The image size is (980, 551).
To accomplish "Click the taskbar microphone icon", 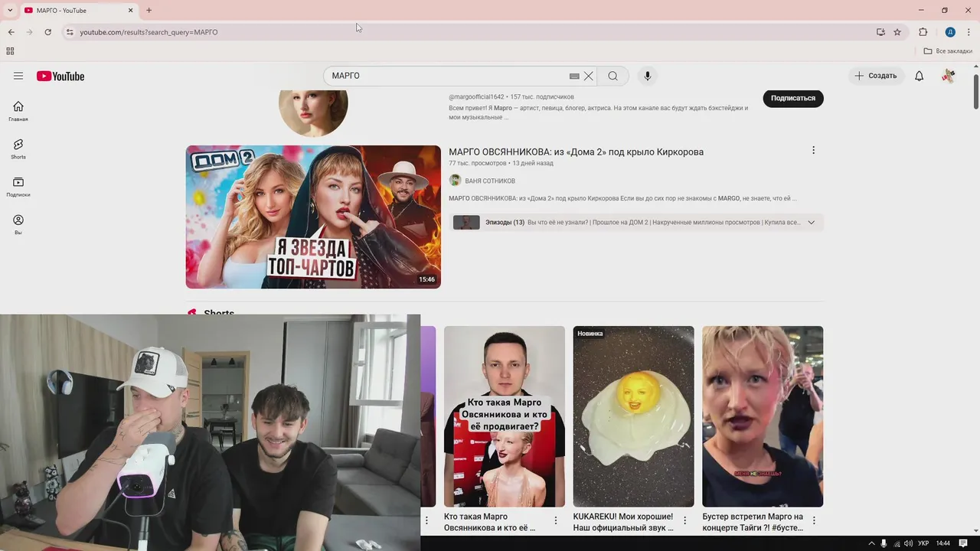I will pyautogui.click(x=884, y=543).
